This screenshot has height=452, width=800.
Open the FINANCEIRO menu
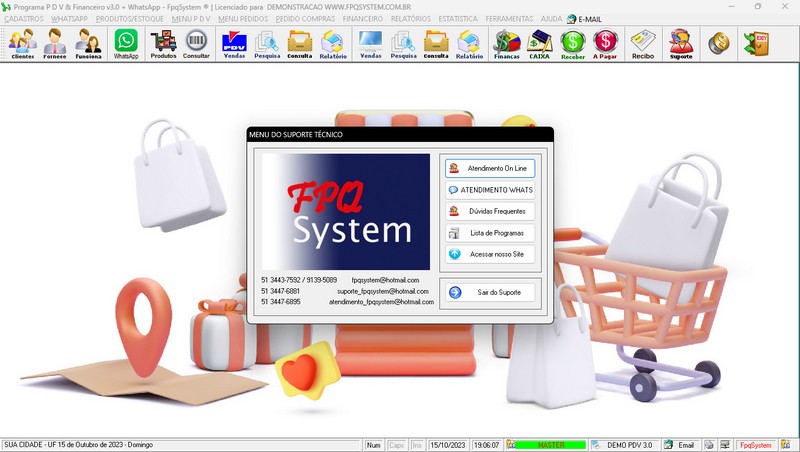point(363,19)
